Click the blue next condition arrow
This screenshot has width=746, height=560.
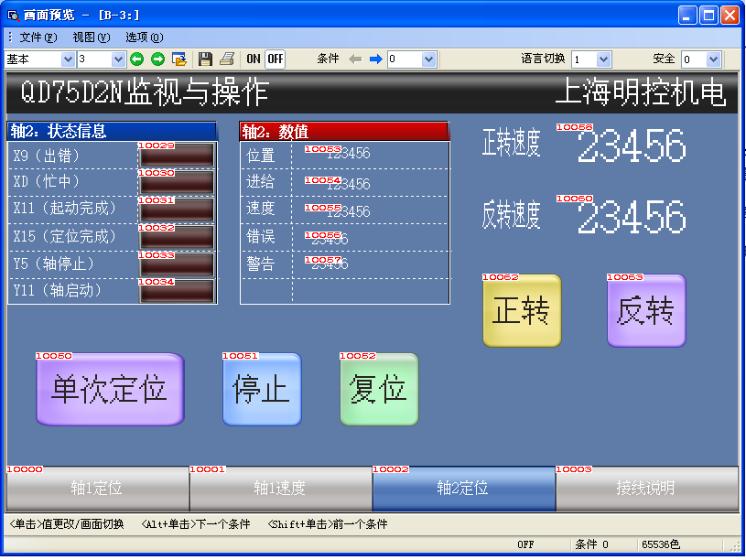[x=375, y=59]
